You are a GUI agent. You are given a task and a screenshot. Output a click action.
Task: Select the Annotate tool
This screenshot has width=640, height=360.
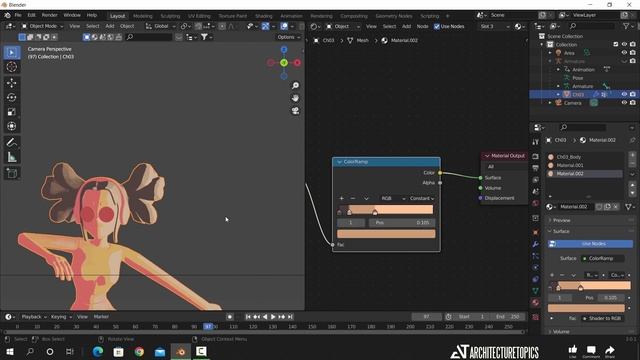click(11, 142)
